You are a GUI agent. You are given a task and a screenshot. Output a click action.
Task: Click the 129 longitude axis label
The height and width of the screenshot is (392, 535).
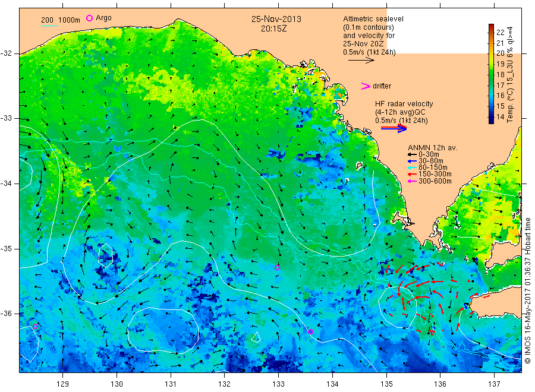tap(63, 384)
